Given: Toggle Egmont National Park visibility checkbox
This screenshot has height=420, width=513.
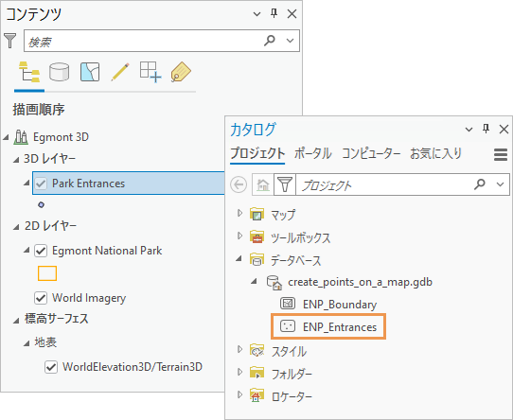Looking at the screenshot, I should [41, 251].
